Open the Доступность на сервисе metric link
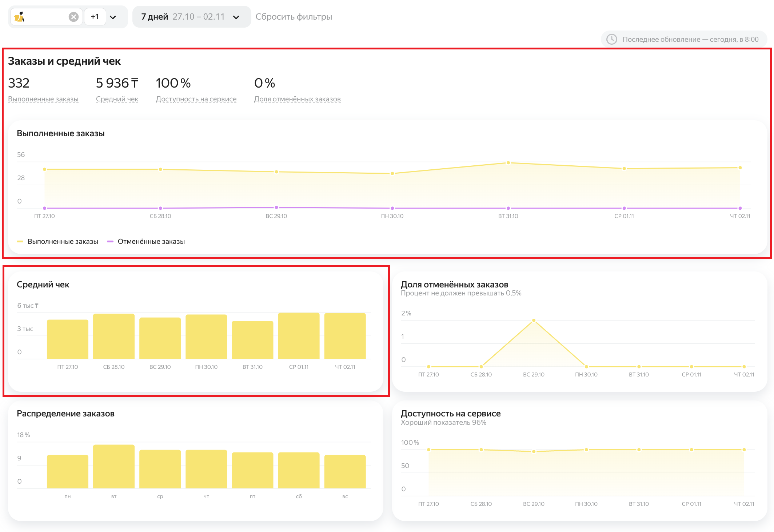774x532 pixels. pyautogui.click(x=196, y=99)
